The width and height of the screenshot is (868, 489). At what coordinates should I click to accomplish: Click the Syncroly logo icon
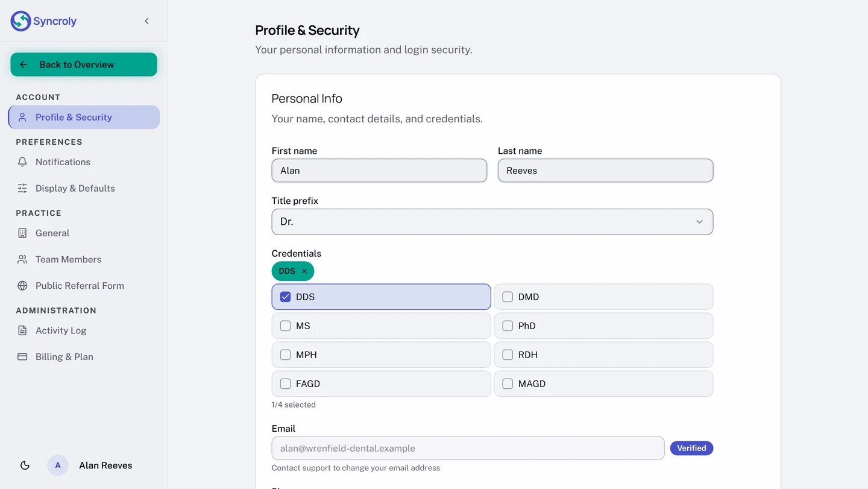click(20, 21)
